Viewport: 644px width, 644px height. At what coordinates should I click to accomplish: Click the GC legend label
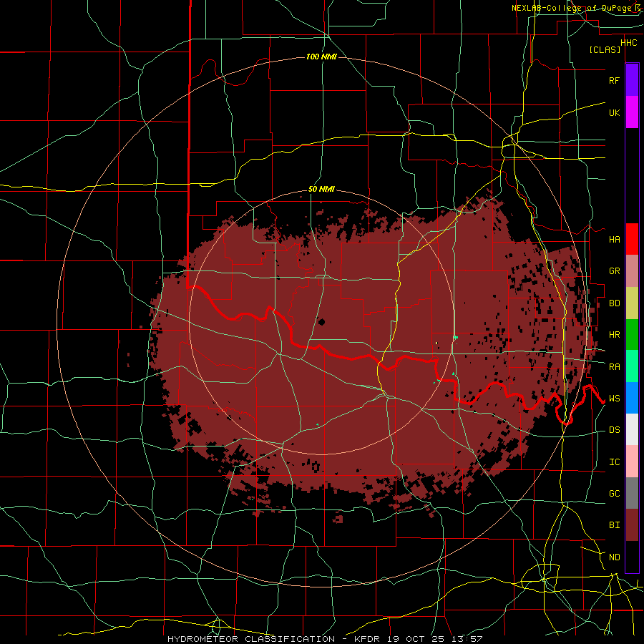(614, 494)
